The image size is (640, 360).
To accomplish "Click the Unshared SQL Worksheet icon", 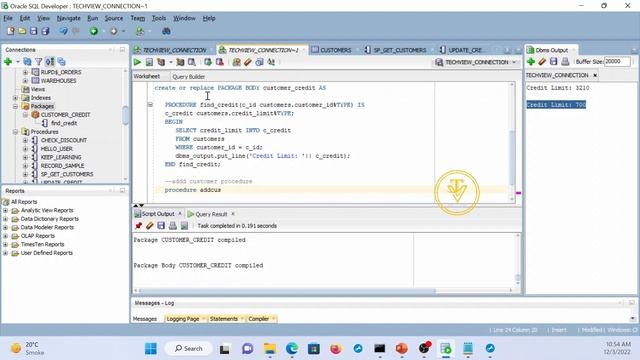I will (x=236, y=62).
